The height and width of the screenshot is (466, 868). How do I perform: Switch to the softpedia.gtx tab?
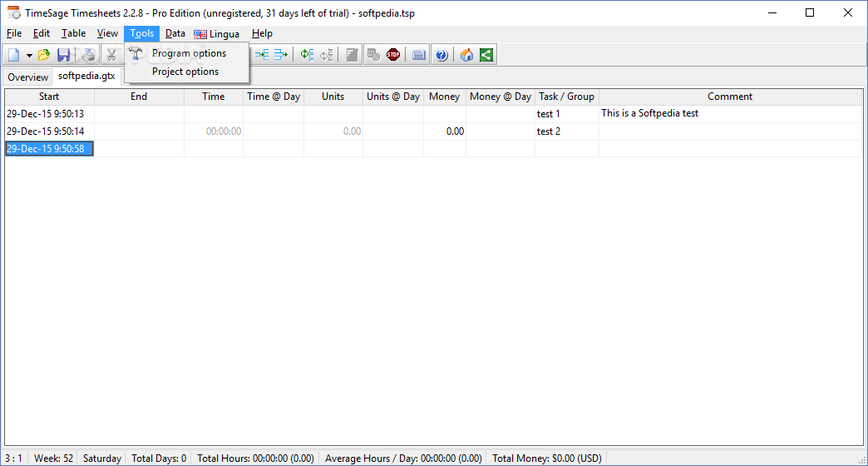pos(86,76)
